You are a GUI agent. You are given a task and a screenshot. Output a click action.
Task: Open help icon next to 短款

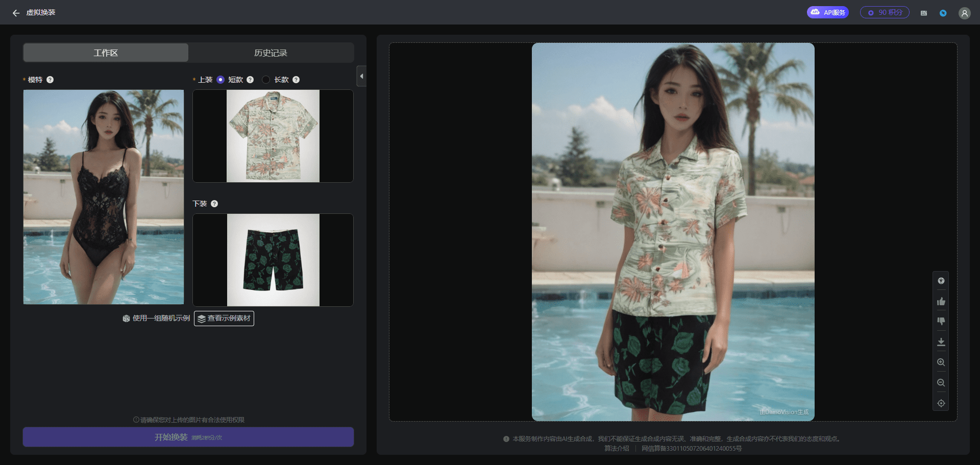coord(250,80)
